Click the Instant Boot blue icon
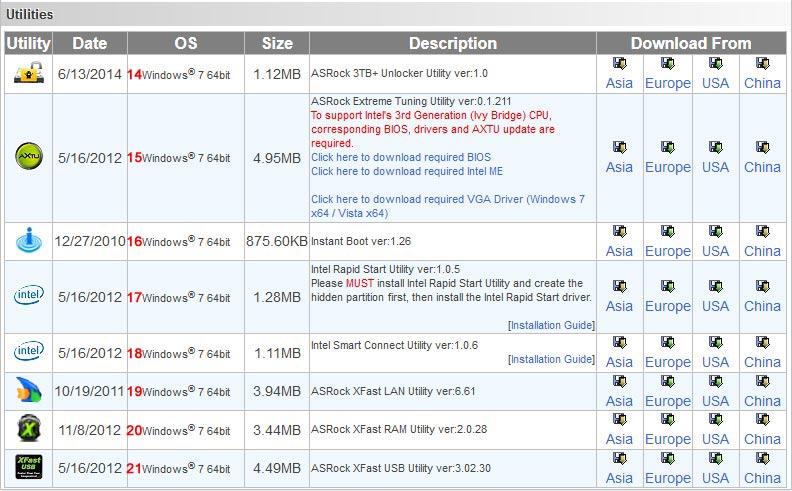 click(x=29, y=240)
